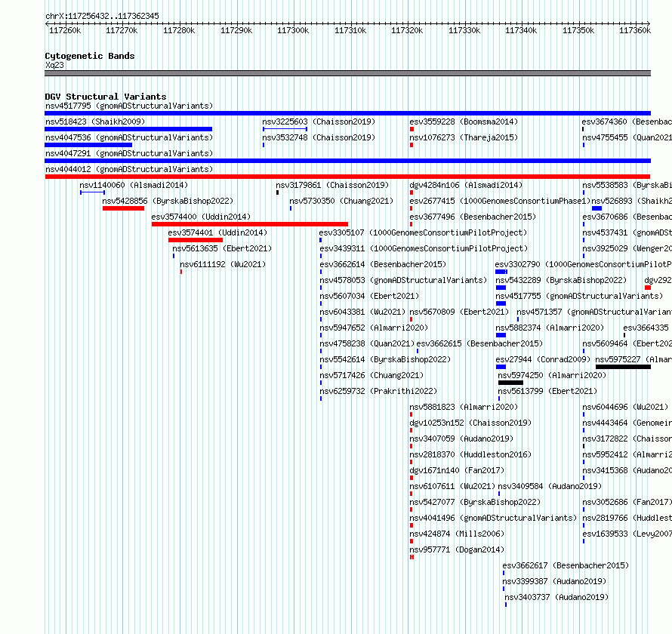Click nsv6043381 (Wu2021) label
The width and height of the screenshot is (672, 634).
[362, 312]
